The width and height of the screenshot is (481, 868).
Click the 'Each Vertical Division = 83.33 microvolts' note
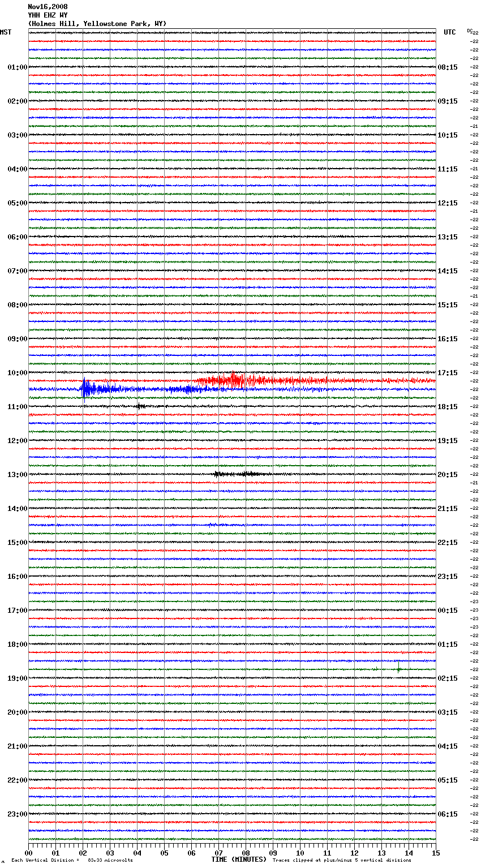(x=72, y=861)
